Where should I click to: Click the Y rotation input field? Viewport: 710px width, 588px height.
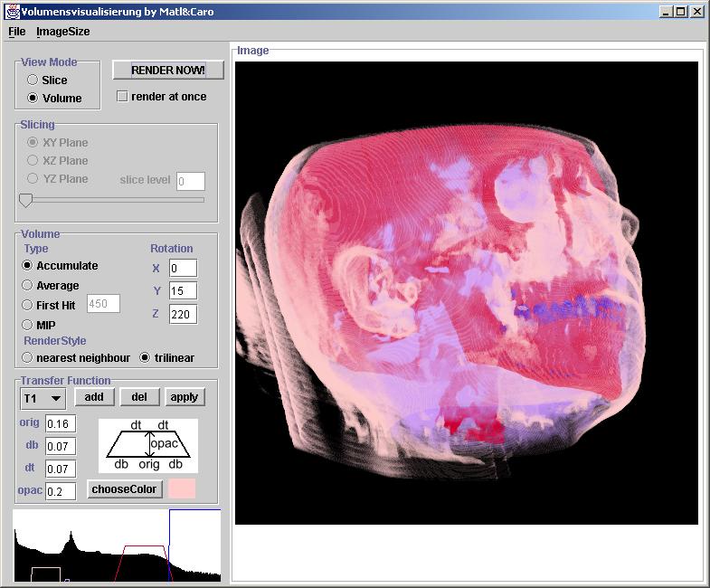pyautogui.click(x=183, y=291)
